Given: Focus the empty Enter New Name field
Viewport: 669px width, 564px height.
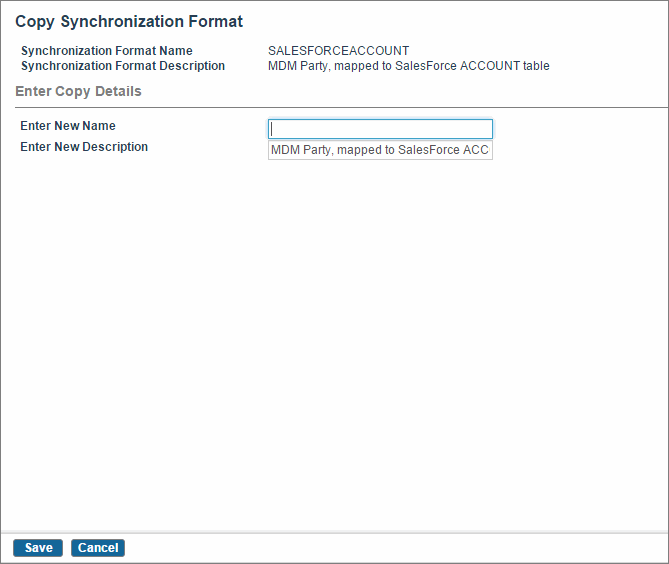Looking at the screenshot, I should 380,129.
